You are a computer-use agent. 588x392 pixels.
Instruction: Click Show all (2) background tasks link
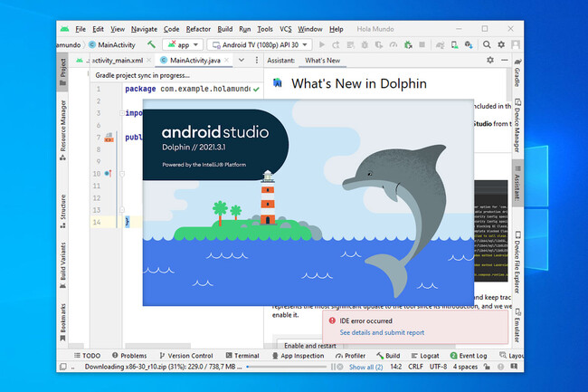(x=365, y=367)
